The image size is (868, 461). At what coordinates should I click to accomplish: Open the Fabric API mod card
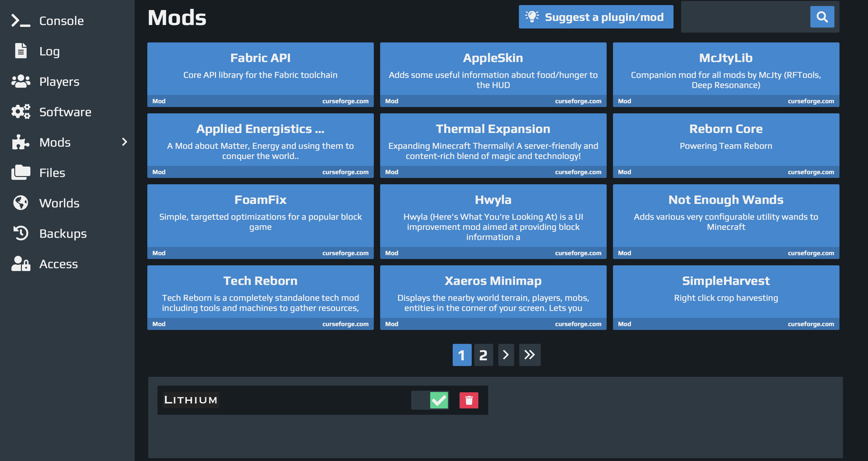coord(260,75)
